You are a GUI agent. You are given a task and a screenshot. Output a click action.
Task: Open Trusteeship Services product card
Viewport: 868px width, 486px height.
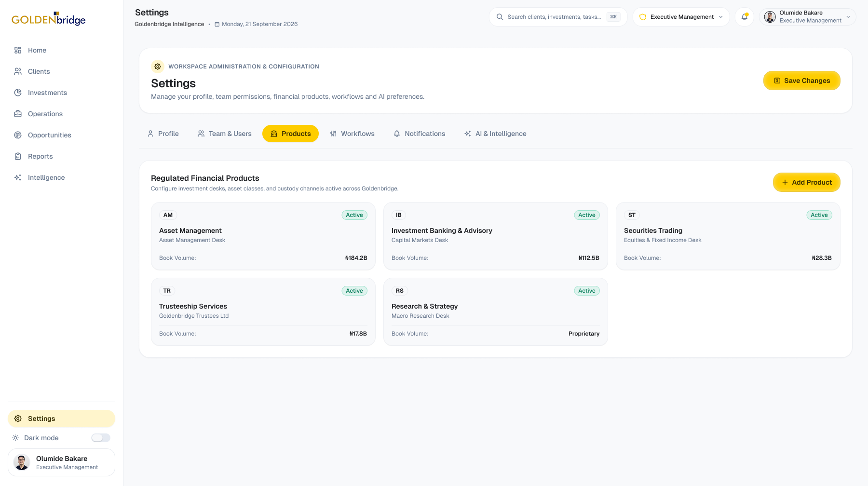(x=263, y=311)
